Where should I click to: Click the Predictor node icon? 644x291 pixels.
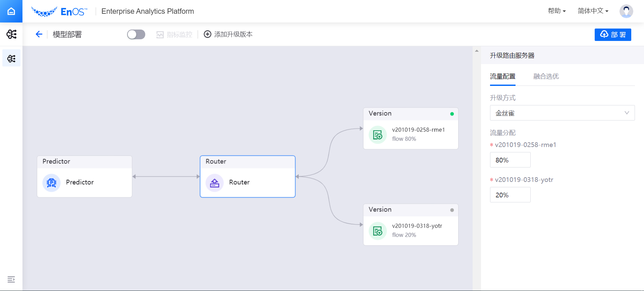coord(51,183)
